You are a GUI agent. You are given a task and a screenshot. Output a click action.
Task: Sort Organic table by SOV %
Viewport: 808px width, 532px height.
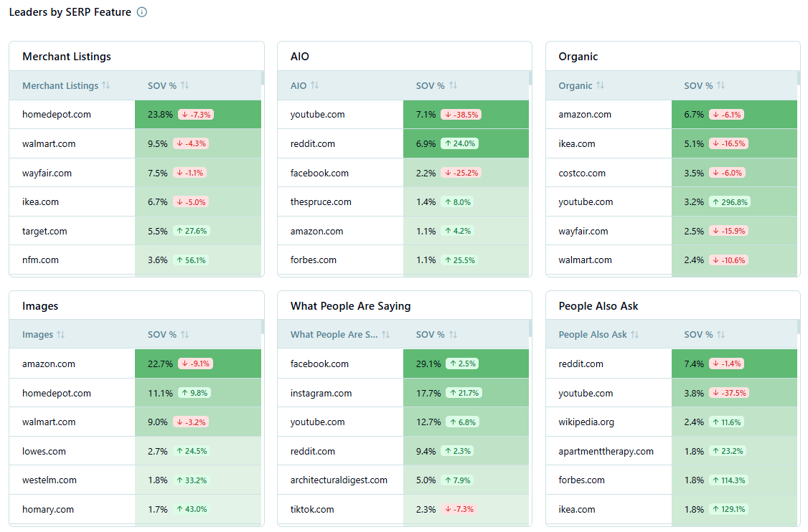click(720, 85)
